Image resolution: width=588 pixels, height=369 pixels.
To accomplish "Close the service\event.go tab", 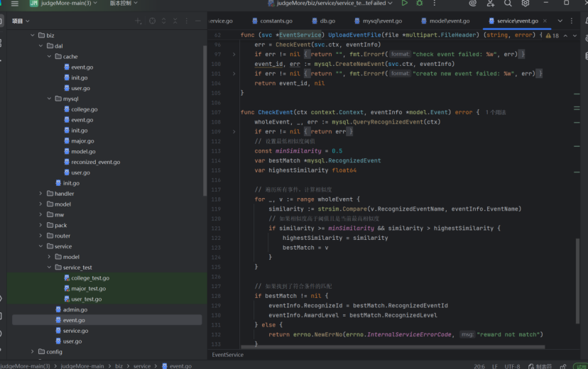I will (x=545, y=21).
